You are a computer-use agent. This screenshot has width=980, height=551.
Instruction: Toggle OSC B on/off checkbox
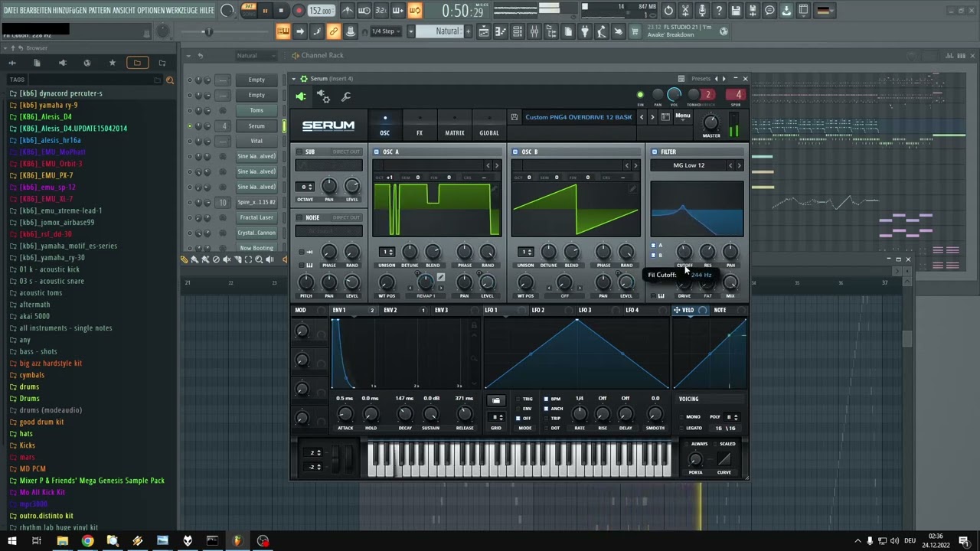(515, 152)
